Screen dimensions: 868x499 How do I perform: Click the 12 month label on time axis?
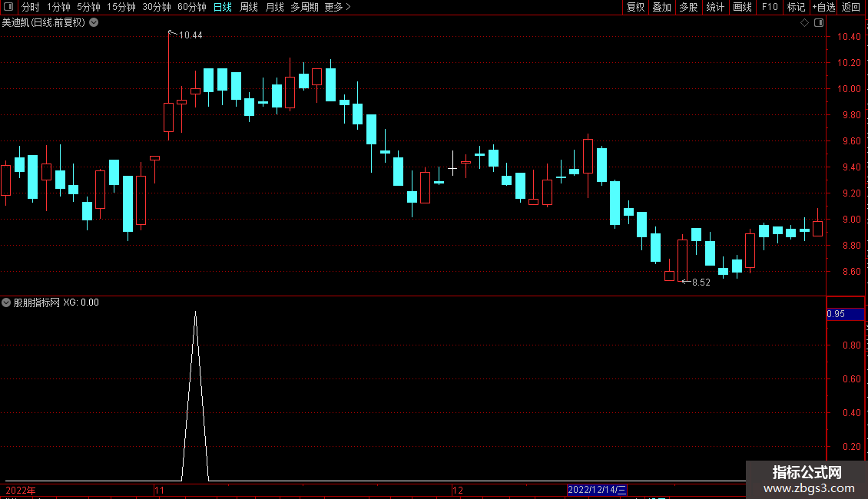tap(457, 490)
